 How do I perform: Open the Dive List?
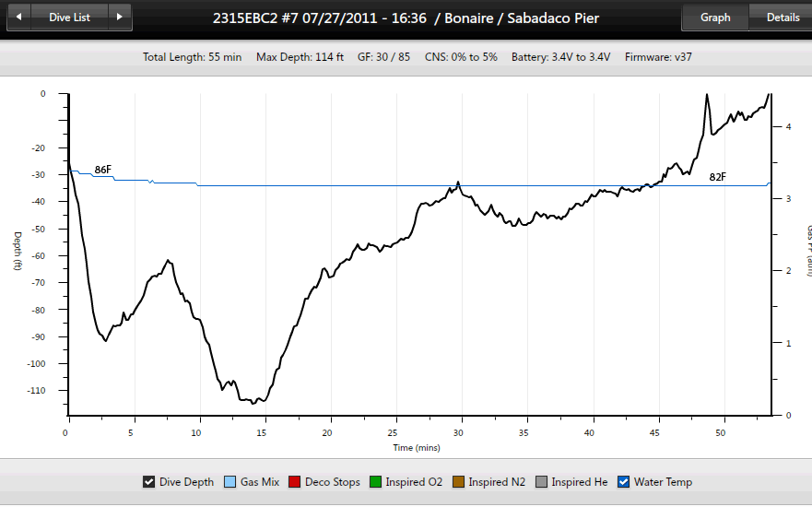point(69,17)
